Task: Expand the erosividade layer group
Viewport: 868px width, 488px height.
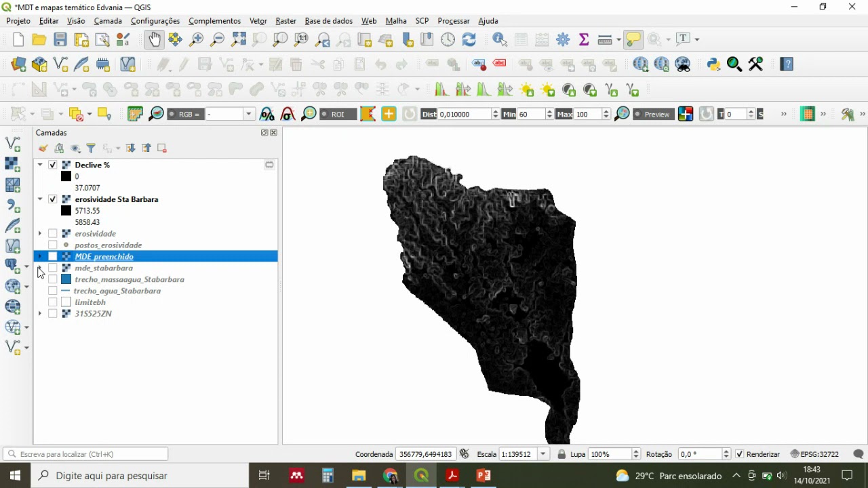Action: pyautogui.click(x=40, y=234)
